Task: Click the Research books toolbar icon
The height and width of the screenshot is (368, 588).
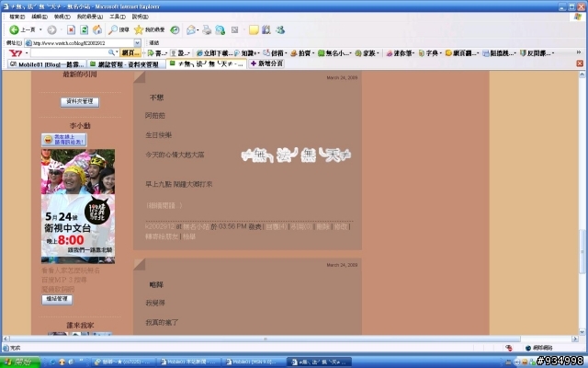Action: pos(266,30)
